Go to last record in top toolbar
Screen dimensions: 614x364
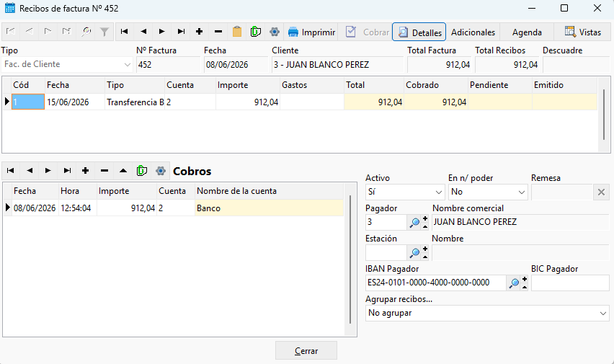click(x=181, y=32)
